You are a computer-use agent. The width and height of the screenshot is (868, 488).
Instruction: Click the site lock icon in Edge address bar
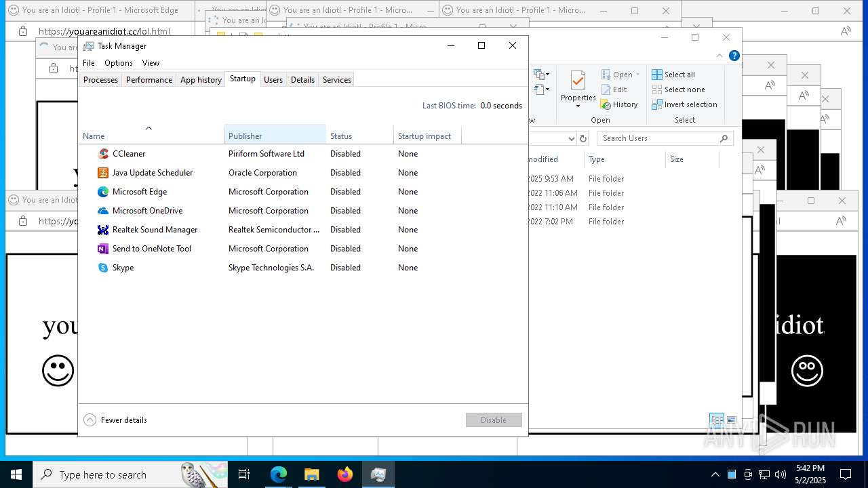(x=23, y=31)
